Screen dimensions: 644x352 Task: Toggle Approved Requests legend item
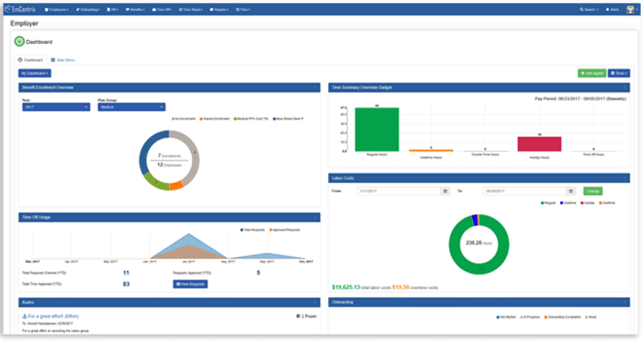point(284,230)
